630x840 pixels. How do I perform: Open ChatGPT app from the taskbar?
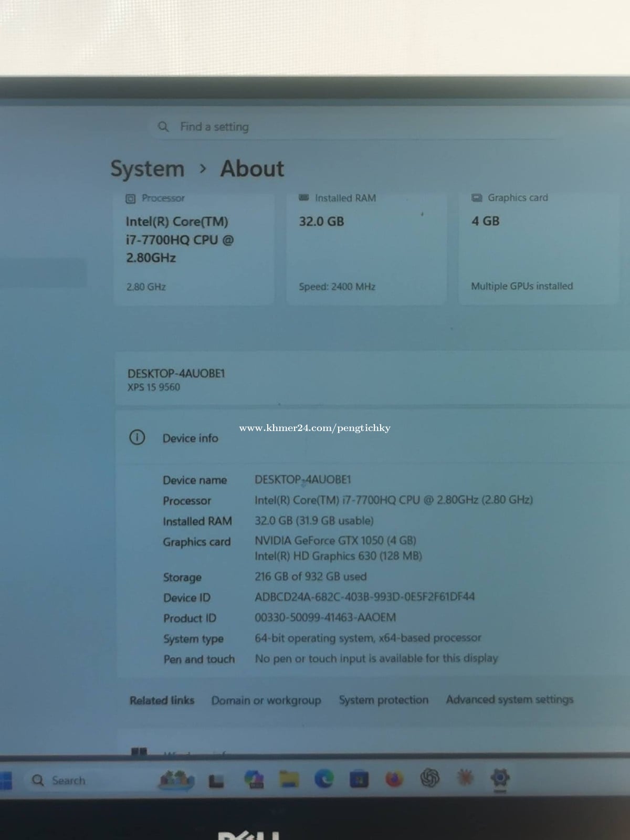[429, 778]
